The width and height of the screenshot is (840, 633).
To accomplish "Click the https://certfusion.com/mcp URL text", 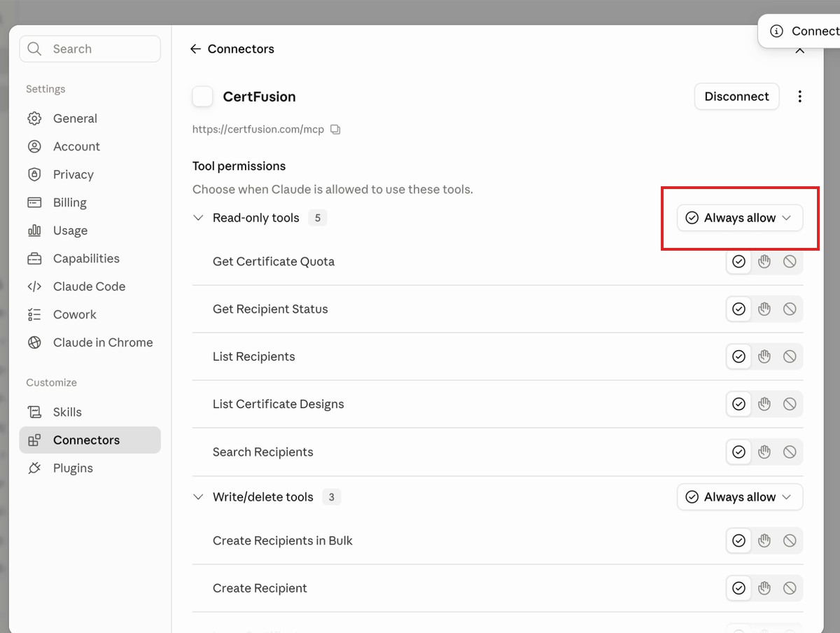I will (x=258, y=130).
